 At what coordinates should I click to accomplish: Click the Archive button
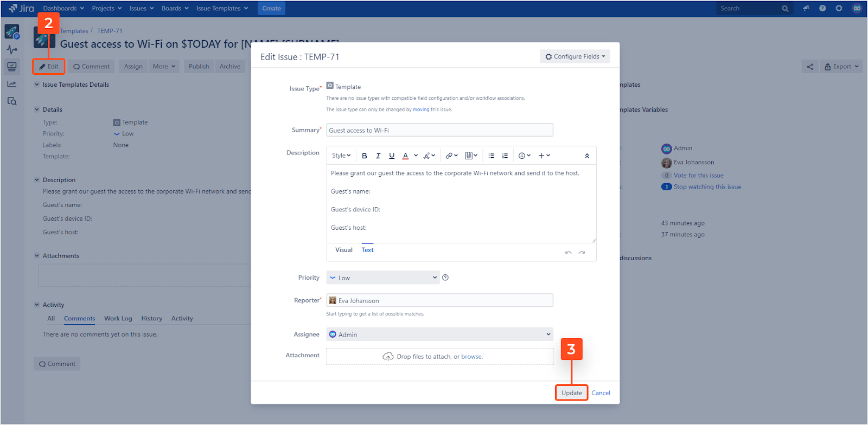[230, 67]
